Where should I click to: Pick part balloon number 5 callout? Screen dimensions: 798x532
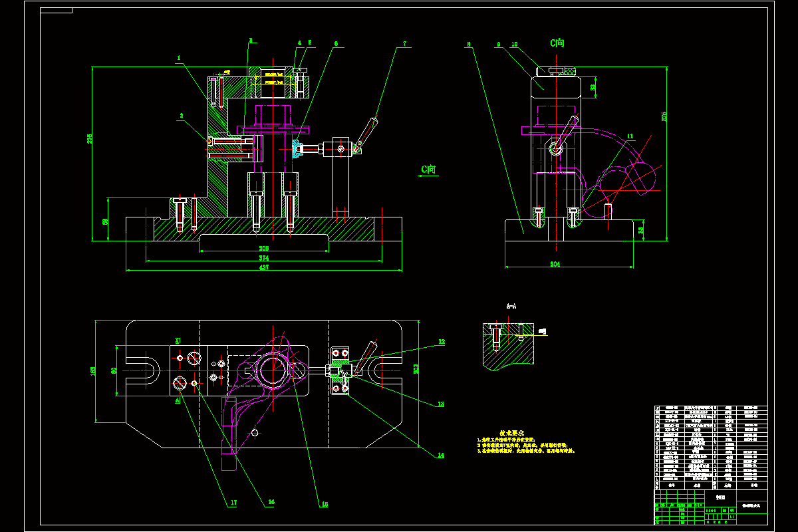click(309, 43)
